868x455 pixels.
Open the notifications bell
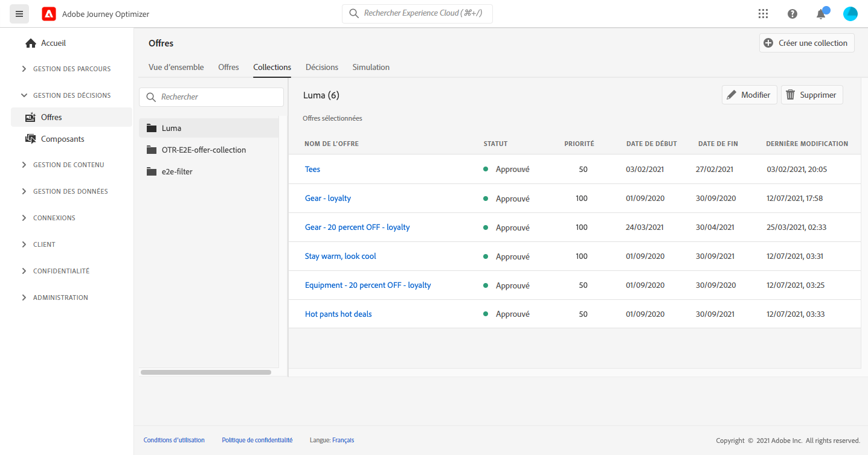coord(821,14)
